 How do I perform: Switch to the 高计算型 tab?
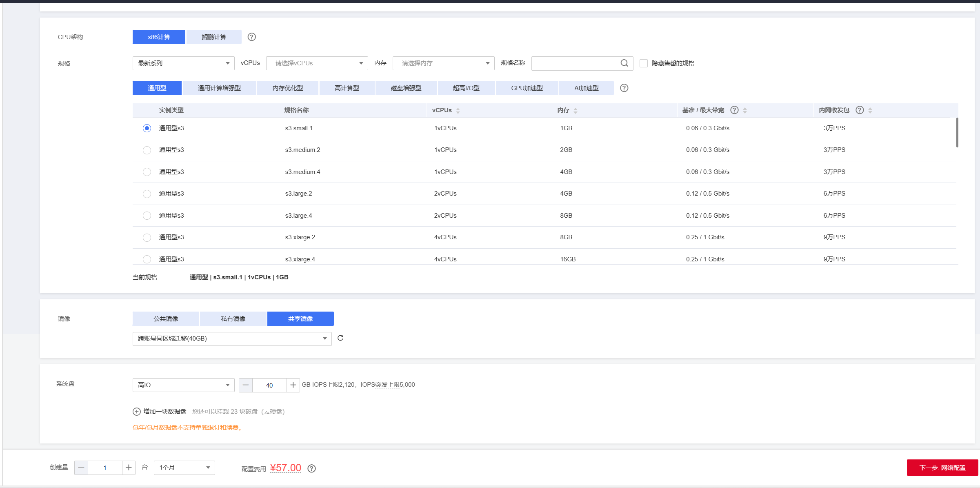coord(347,88)
